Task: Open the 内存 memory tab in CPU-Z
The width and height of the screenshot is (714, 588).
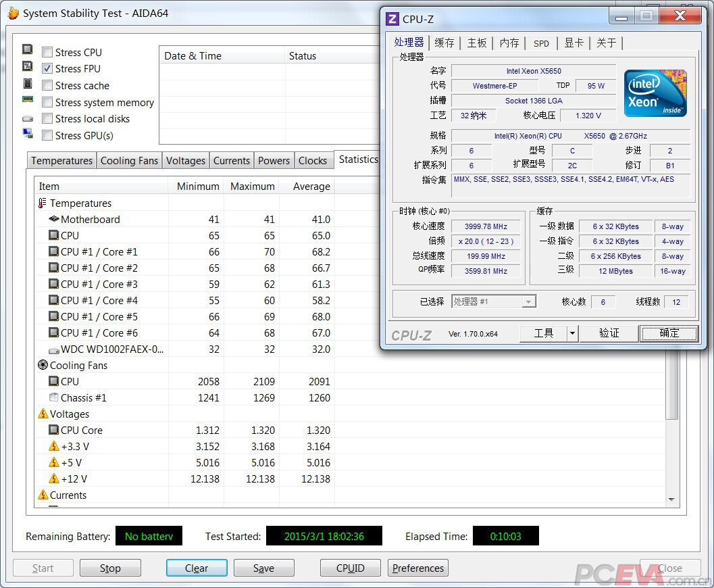Action: click(x=509, y=43)
